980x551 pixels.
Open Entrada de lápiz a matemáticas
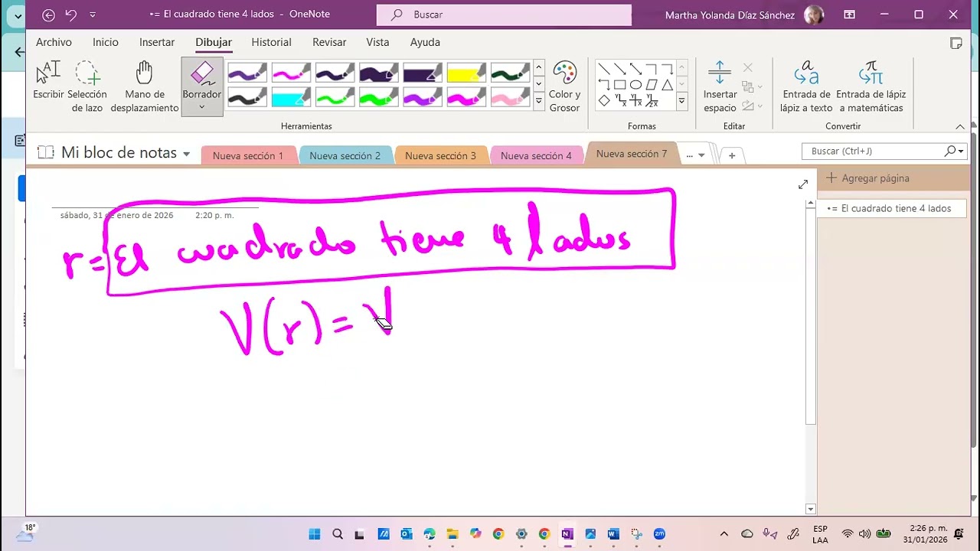pyautogui.click(x=871, y=86)
